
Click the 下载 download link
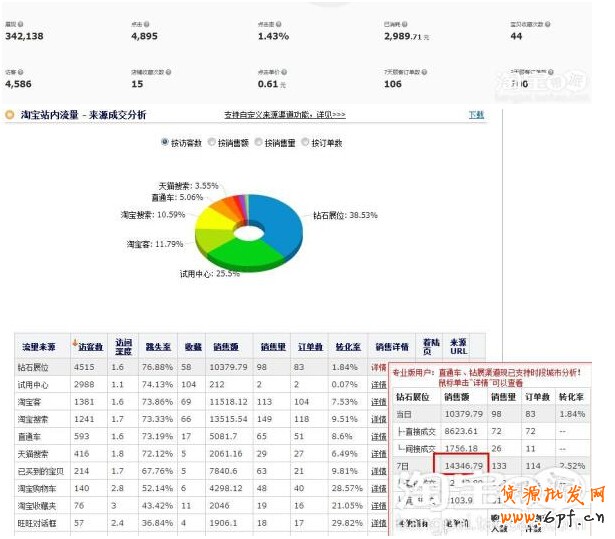coord(477,115)
